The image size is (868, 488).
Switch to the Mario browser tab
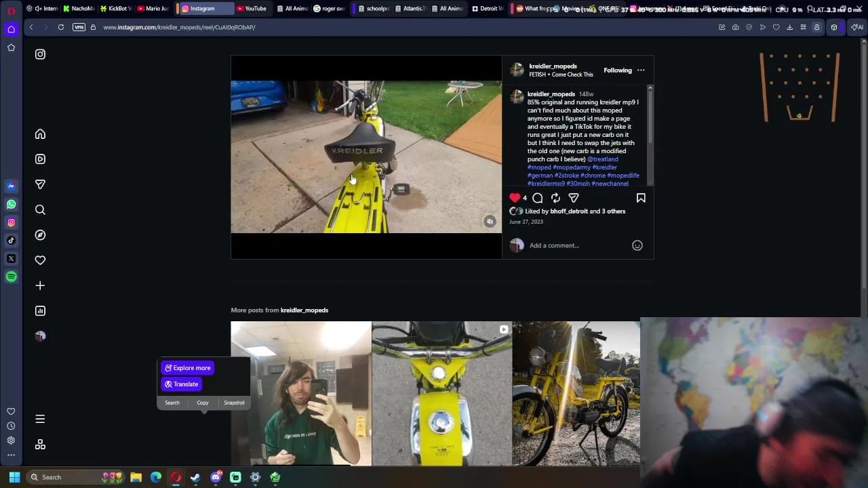tap(153, 9)
